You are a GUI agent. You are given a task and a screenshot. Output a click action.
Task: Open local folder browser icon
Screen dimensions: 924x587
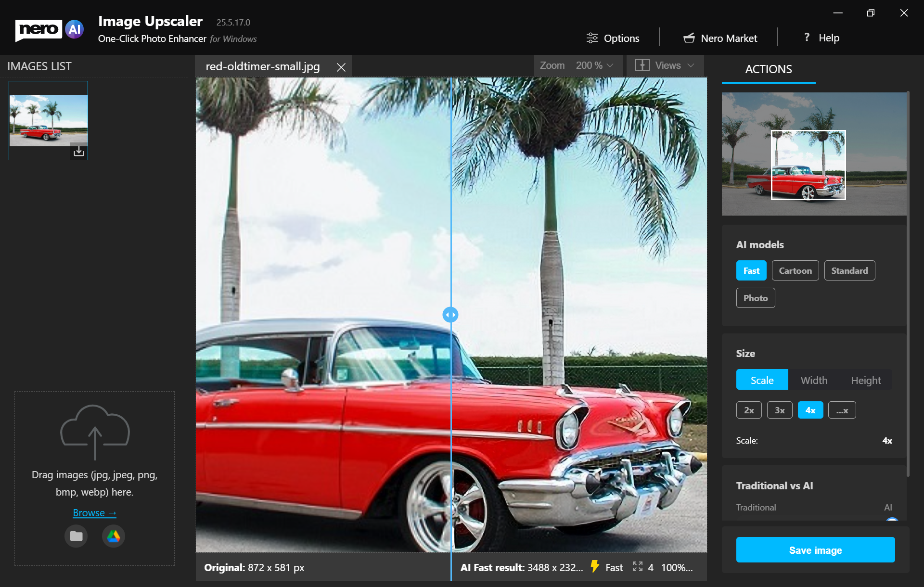coord(76,536)
